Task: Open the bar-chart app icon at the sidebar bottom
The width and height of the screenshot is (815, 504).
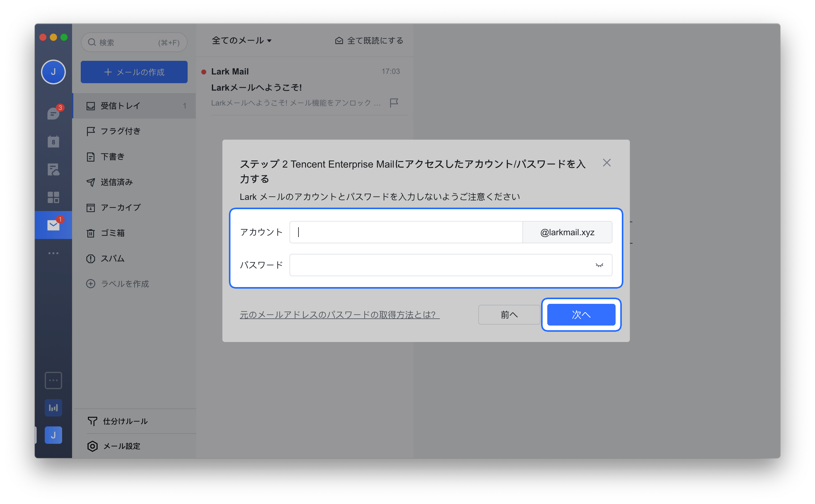Action: point(53,408)
